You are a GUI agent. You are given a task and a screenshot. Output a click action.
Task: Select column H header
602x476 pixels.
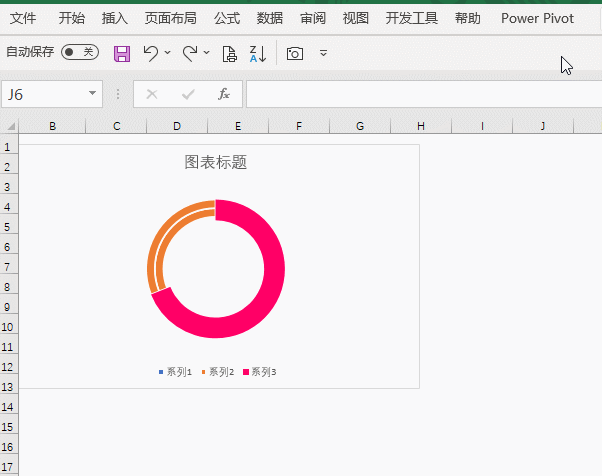[x=421, y=126]
